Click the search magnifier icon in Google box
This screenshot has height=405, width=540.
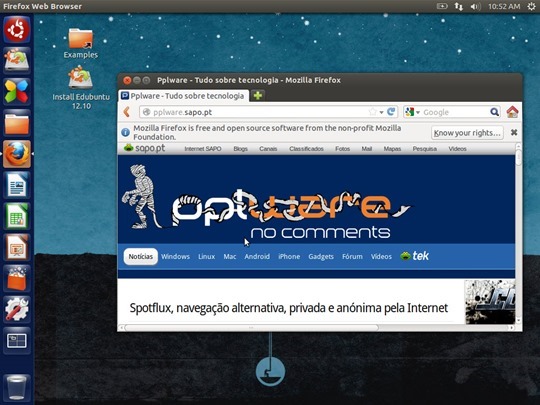point(494,112)
